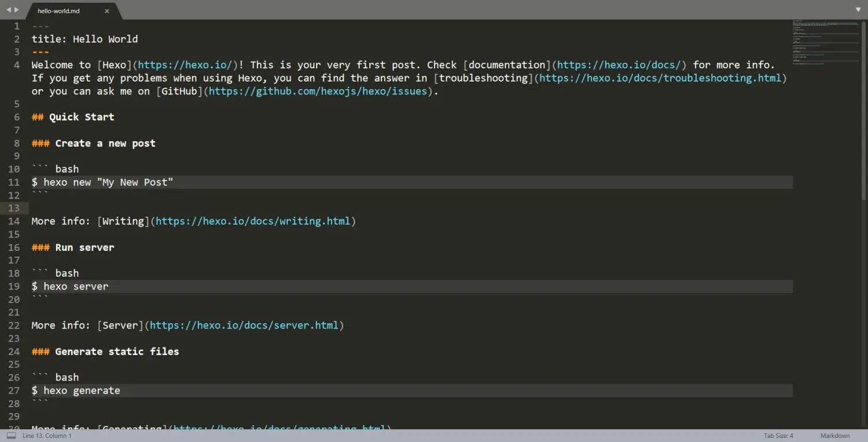Click the '``` bash' text on line 10
This screenshot has width=868, height=442.
click(x=56, y=169)
